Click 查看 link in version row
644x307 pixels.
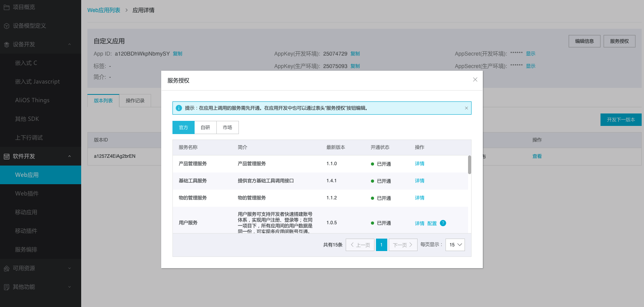pos(537,156)
